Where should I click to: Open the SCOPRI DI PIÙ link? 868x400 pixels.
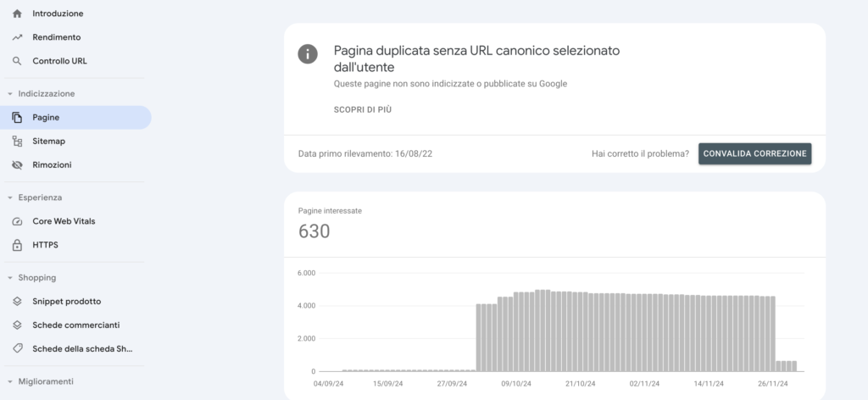[363, 109]
